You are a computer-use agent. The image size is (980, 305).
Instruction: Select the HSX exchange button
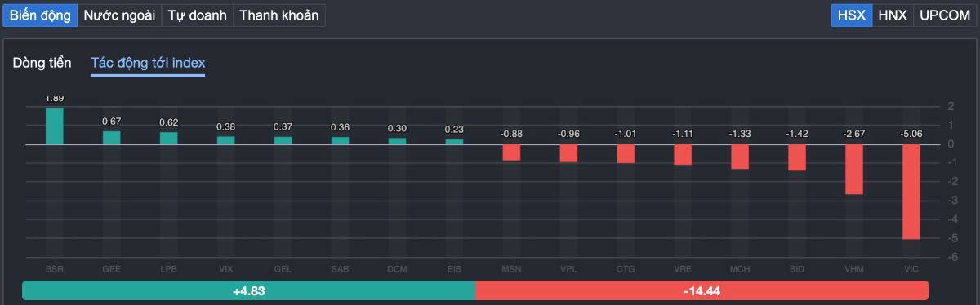tap(851, 15)
